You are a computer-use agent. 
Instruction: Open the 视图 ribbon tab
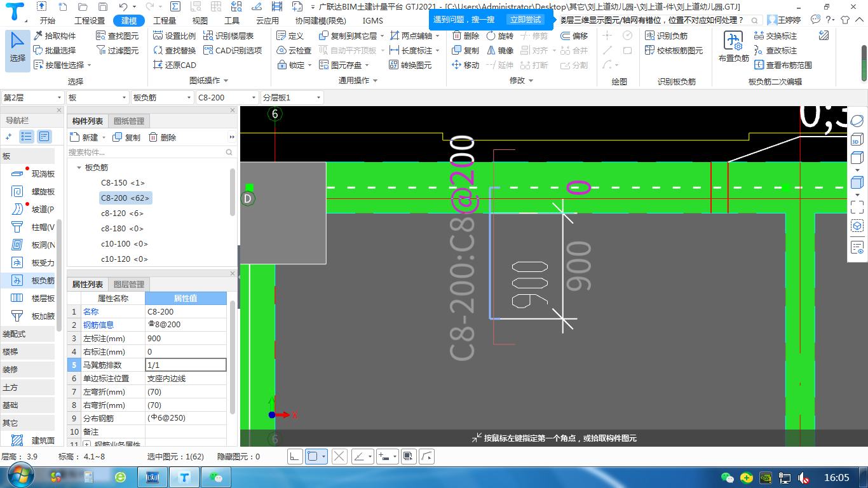click(200, 20)
